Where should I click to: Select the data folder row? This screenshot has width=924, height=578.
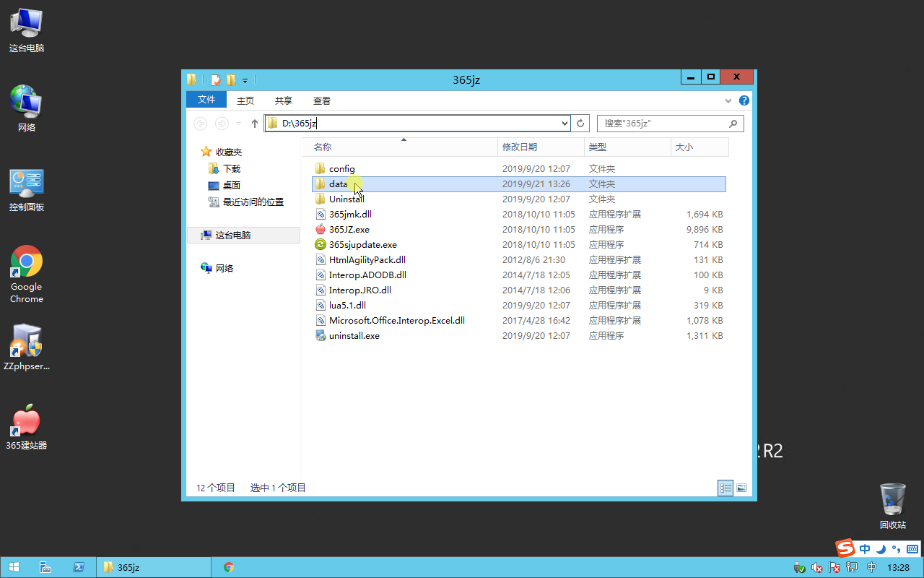click(x=519, y=184)
